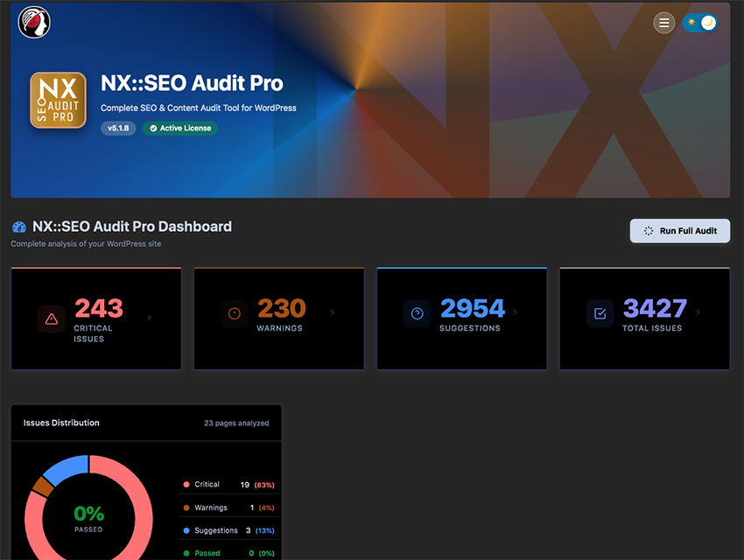
Task: Open the 3427 Total Issues card
Action: click(645, 318)
